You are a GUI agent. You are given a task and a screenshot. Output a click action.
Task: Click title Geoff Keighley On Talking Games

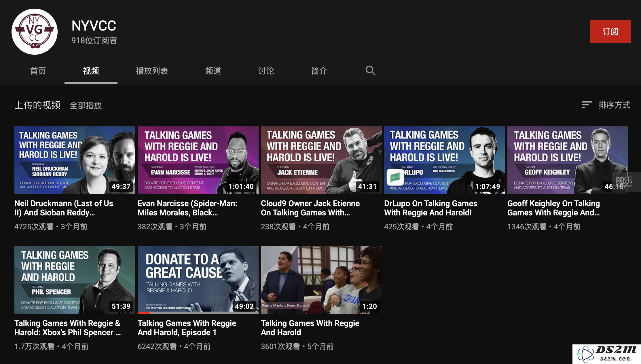(x=554, y=208)
